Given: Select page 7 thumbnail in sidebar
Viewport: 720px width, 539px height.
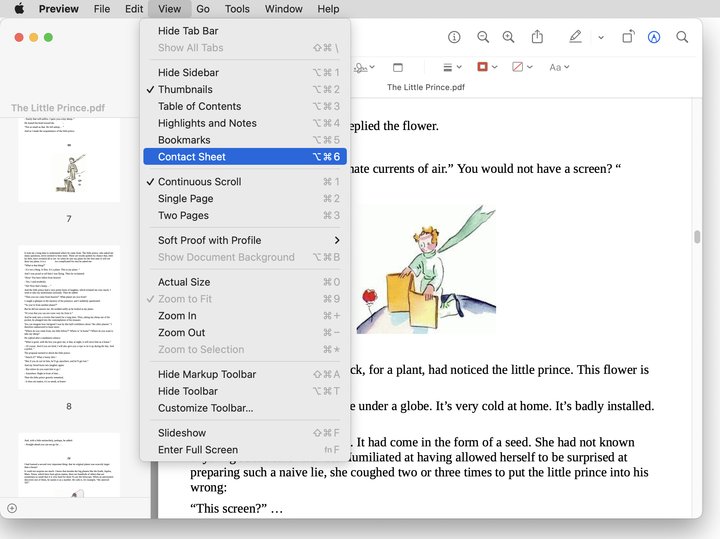Looking at the screenshot, I should [69, 160].
